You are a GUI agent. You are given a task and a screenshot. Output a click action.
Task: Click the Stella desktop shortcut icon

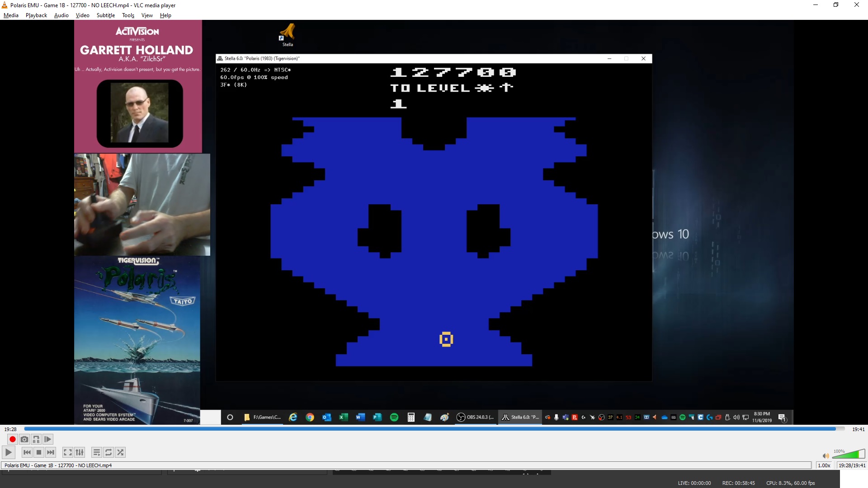288,35
